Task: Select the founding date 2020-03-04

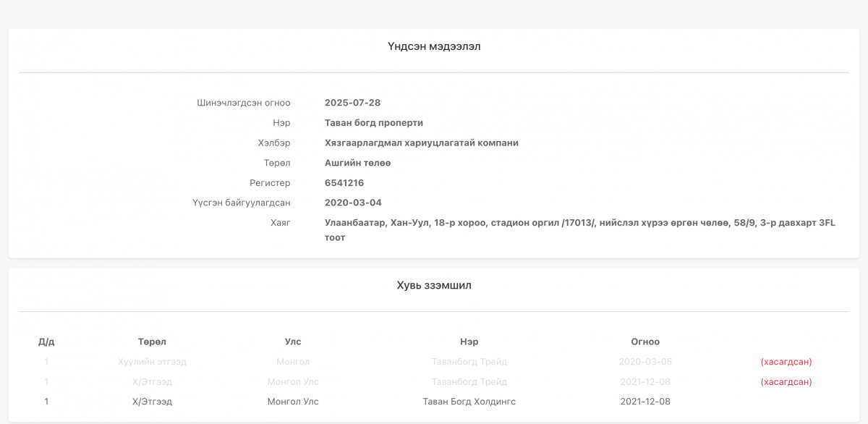Action: tap(352, 203)
